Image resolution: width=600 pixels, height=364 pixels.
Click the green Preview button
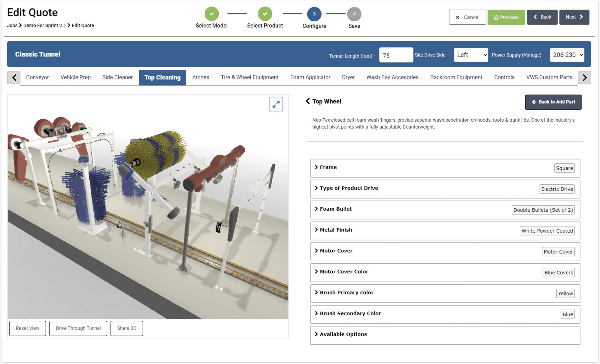[x=506, y=17]
